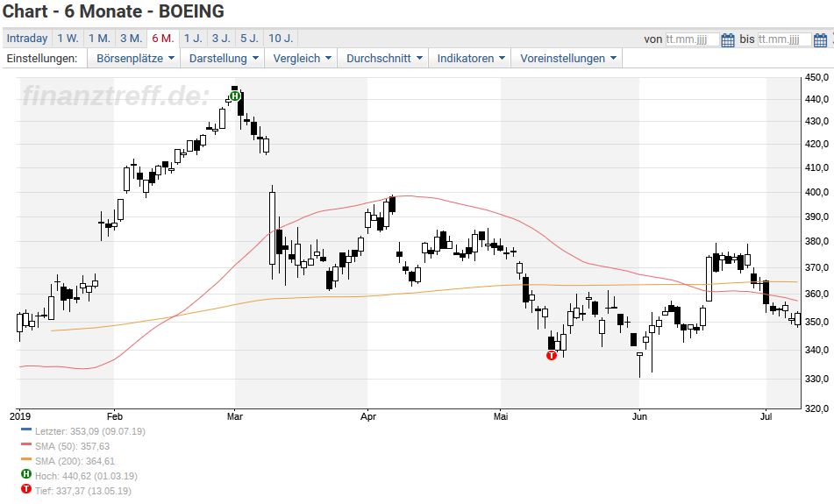Click the 320,0 y-axis price label
This screenshot has width=834, height=504.
816,408
